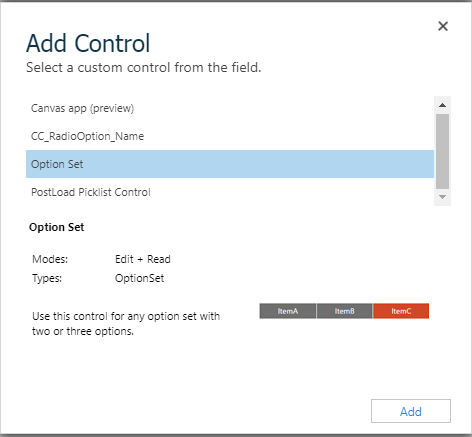Choose CC_RadioOption_Name from the list
This screenshot has width=472, height=437.
pos(230,136)
